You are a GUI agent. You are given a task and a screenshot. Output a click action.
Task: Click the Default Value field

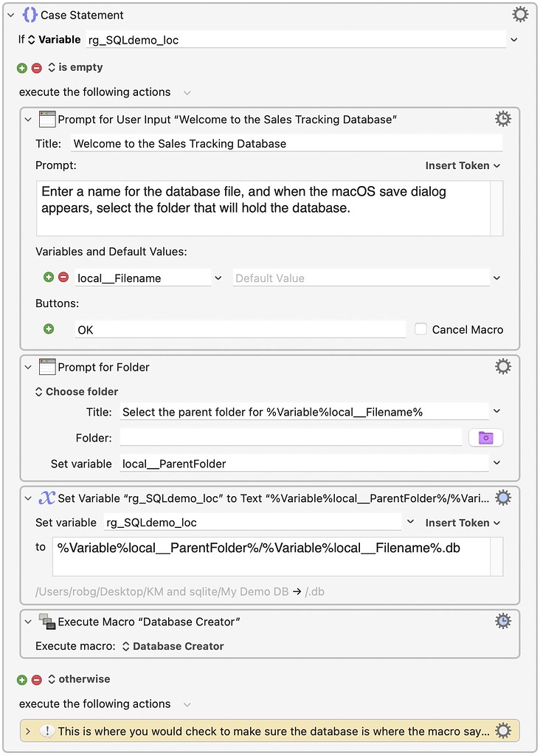[x=361, y=278]
